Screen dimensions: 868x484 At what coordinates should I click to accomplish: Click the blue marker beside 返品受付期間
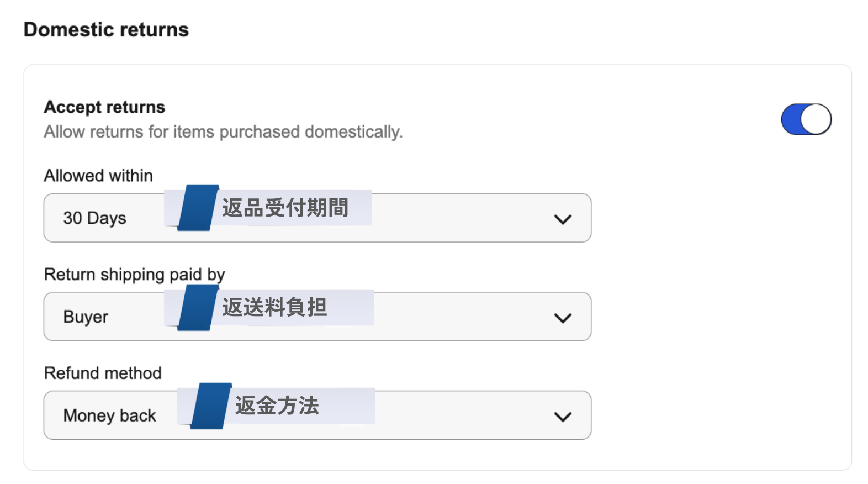(x=197, y=208)
